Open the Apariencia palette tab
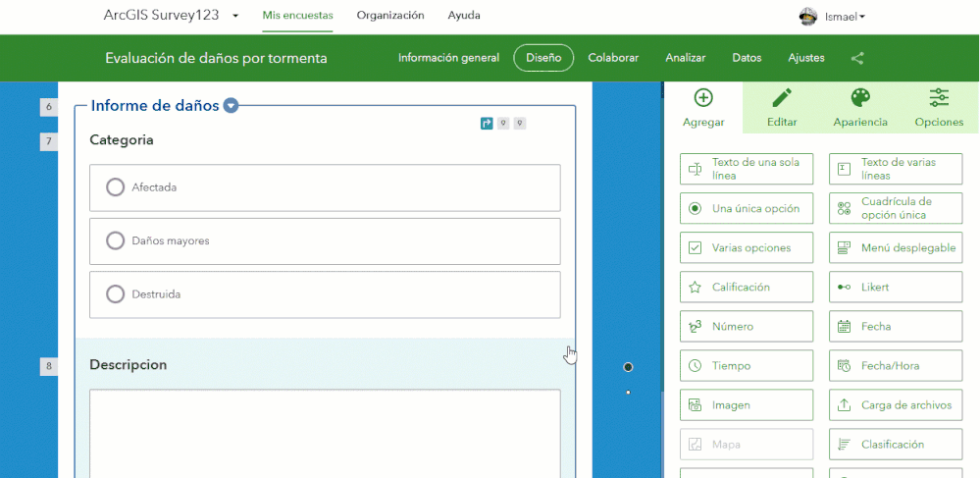Viewport: 980px width, 478px height. [x=860, y=107]
